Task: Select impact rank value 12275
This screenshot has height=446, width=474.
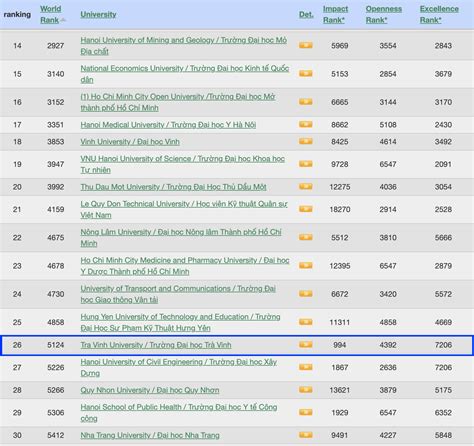Action: pyautogui.click(x=340, y=187)
